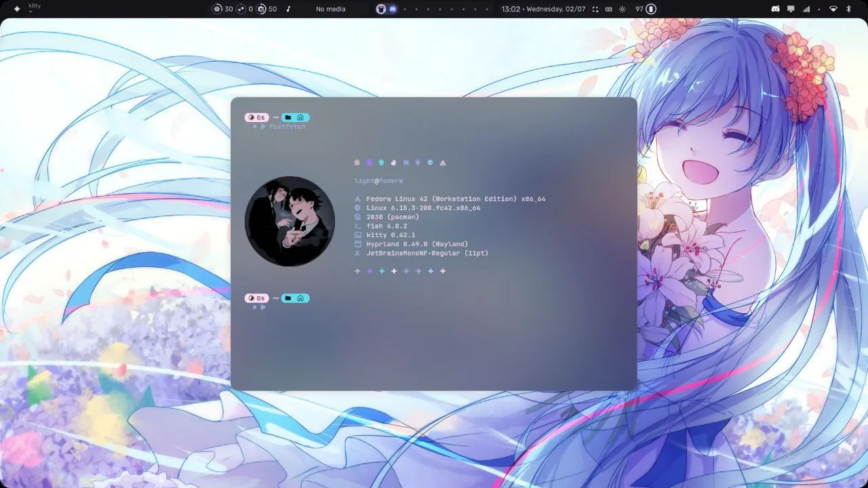
Task: Switch to the last empty workspace dot
Action: (x=486, y=9)
